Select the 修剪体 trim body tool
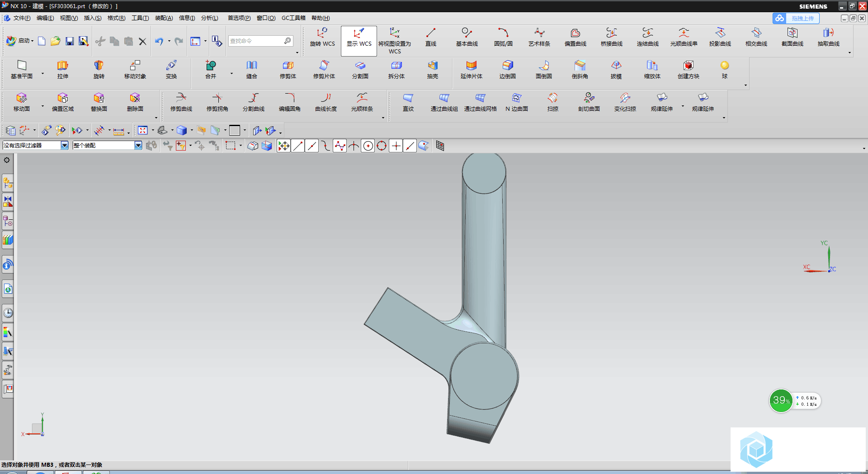This screenshot has width=868, height=474. (x=288, y=70)
